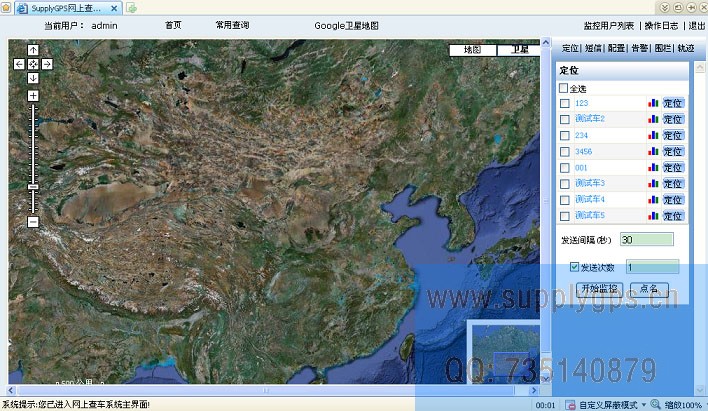Zoom in using the plus button
Image resolution: width=708 pixels, height=411 pixels.
pos(33,96)
